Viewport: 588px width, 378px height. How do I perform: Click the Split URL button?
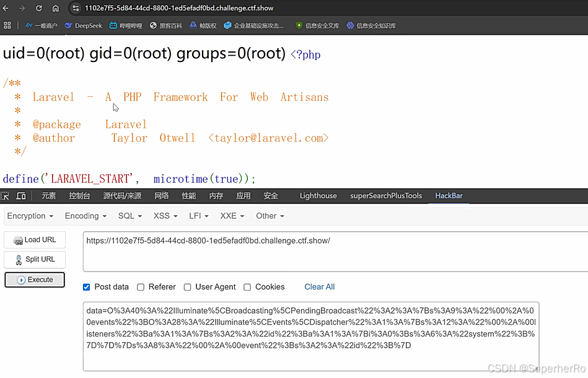click(x=35, y=260)
